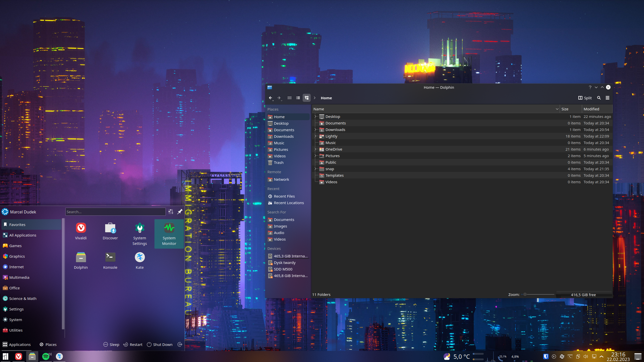The width and height of the screenshot is (644, 362).
Task: Open the SDD M500 device
Action: 288,269
